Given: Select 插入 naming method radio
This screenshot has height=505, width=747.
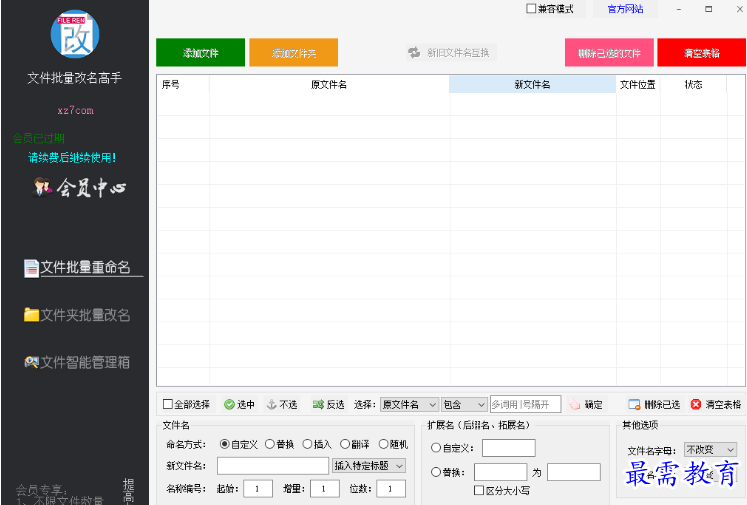Looking at the screenshot, I should pyautogui.click(x=307, y=444).
